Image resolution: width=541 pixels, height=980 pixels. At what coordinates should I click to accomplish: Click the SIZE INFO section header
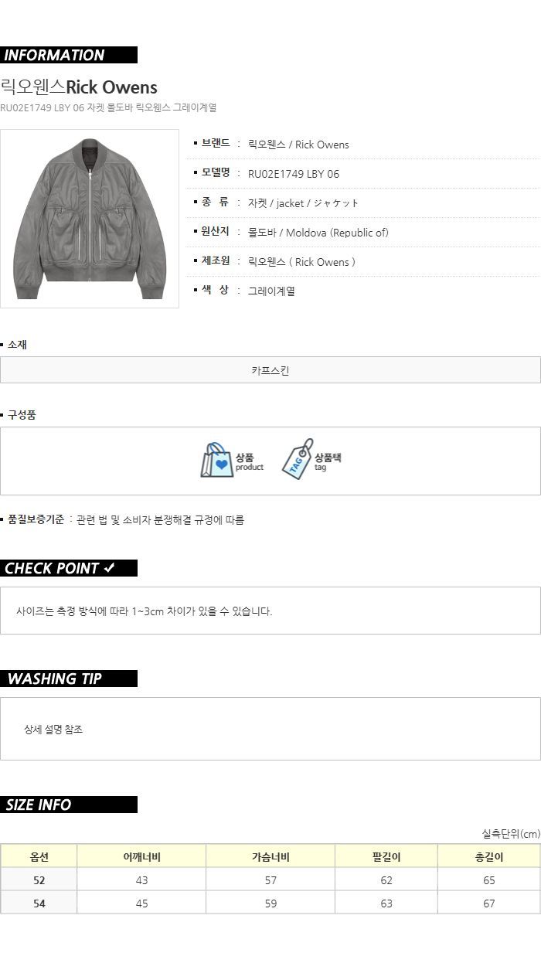[69, 805]
